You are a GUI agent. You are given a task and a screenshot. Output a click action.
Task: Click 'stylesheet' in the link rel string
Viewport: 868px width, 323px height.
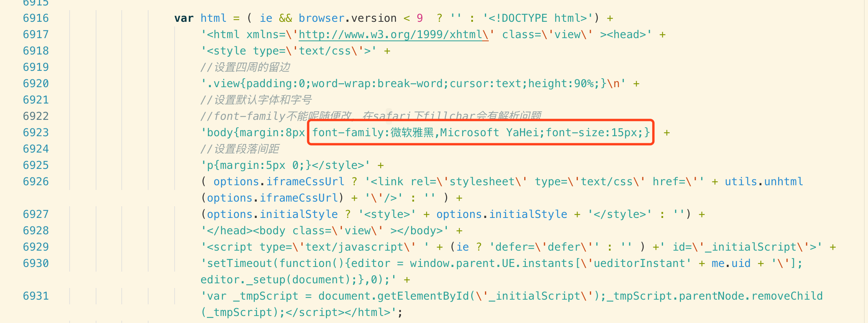point(482,182)
